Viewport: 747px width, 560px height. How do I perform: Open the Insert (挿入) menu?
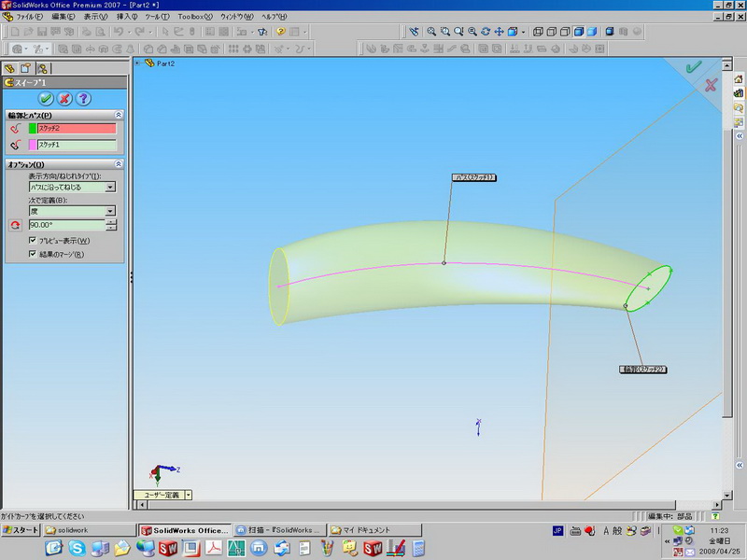[x=127, y=17]
